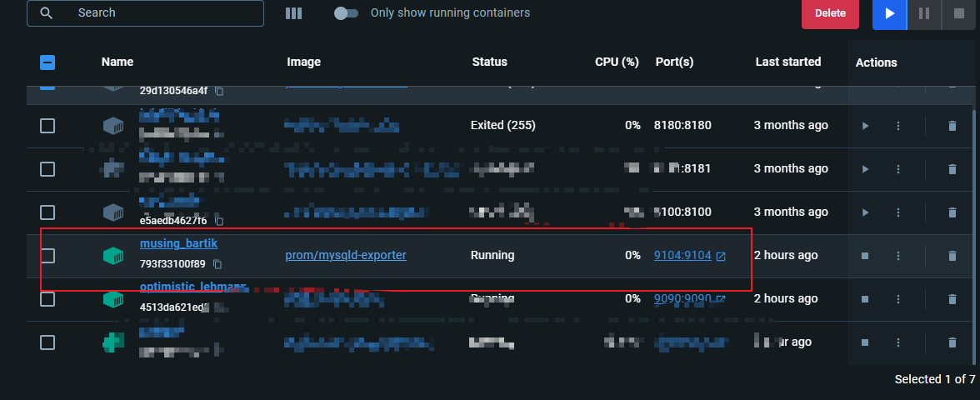980x400 pixels.
Task: Click the red Delete button
Action: (831, 13)
